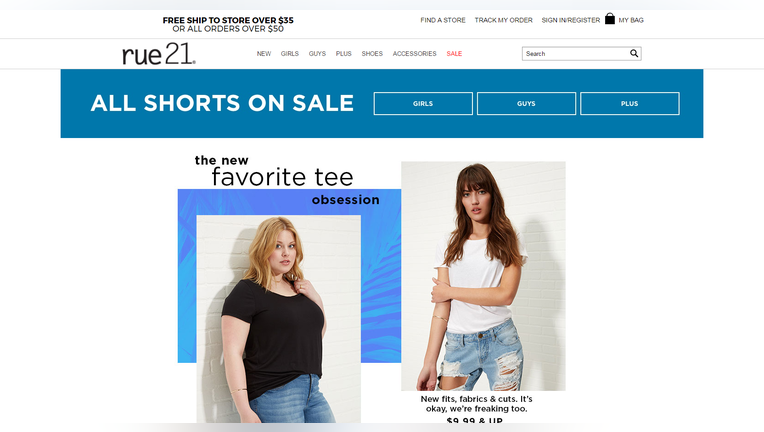Open the PLUS navigation menu

click(x=344, y=54)
